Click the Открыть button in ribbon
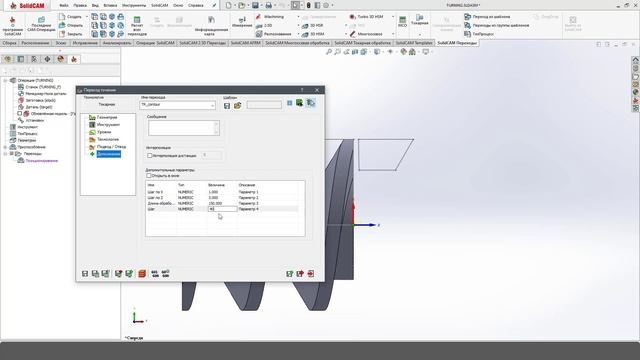The width and height of the screenshot is (640, 360). pyautogui.click(x=71, y=25)
